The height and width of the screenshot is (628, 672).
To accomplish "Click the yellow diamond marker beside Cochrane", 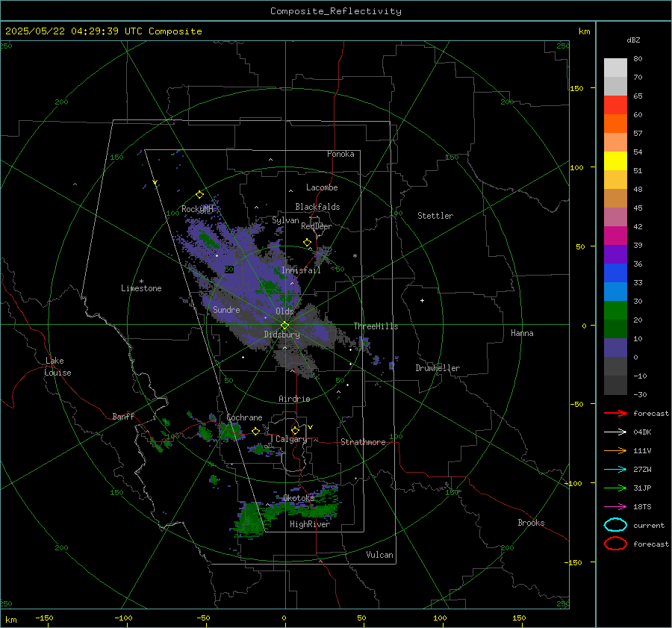I will point(255,431).
